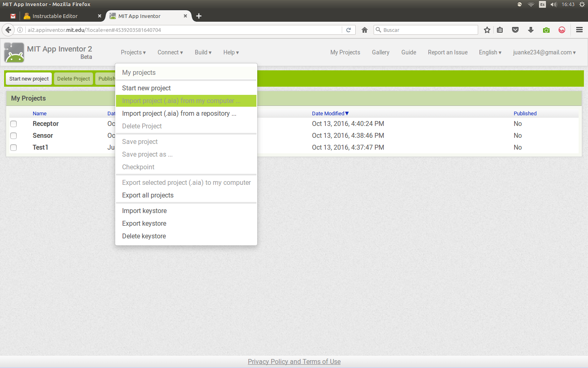Click the red round extension icon
This screenshot has width=588, height=368.
562,30
